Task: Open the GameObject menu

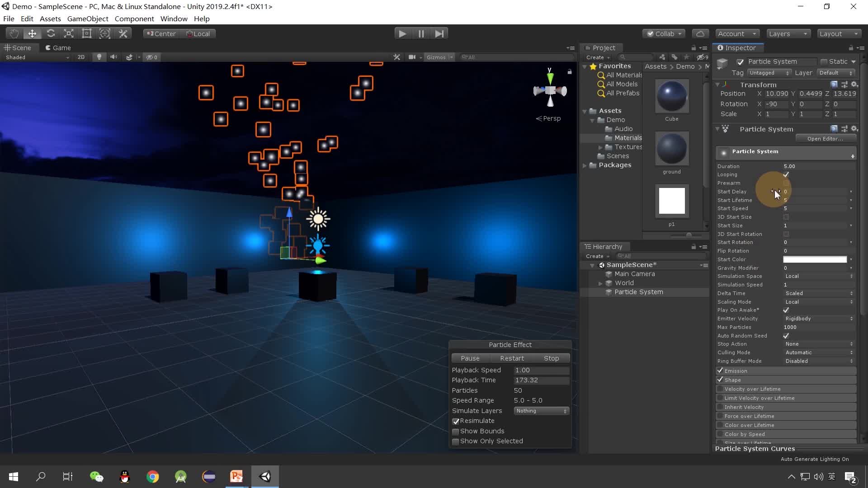Action: pos(88,19)
